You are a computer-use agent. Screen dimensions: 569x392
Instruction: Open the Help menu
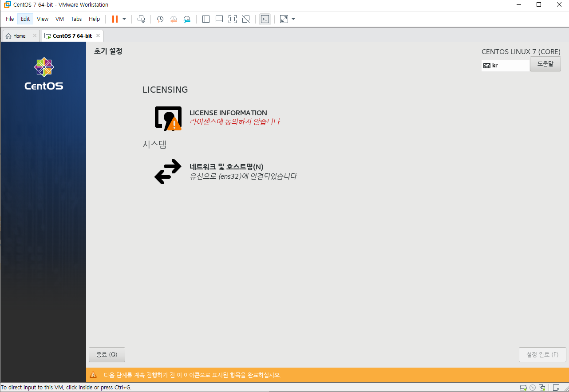[94, 19]
